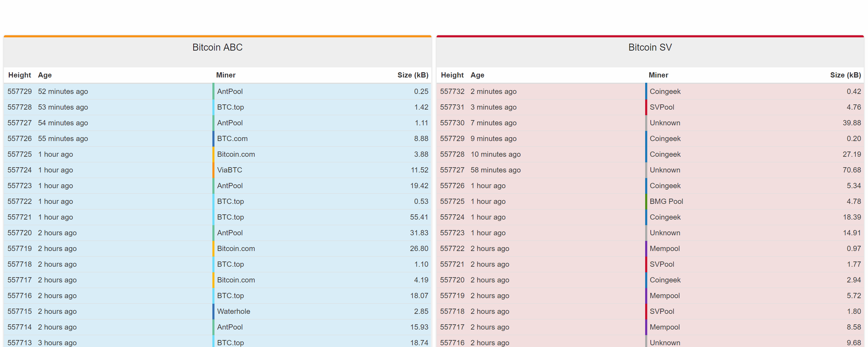Click BTC.com miner in ABC table

pos(232,139)
